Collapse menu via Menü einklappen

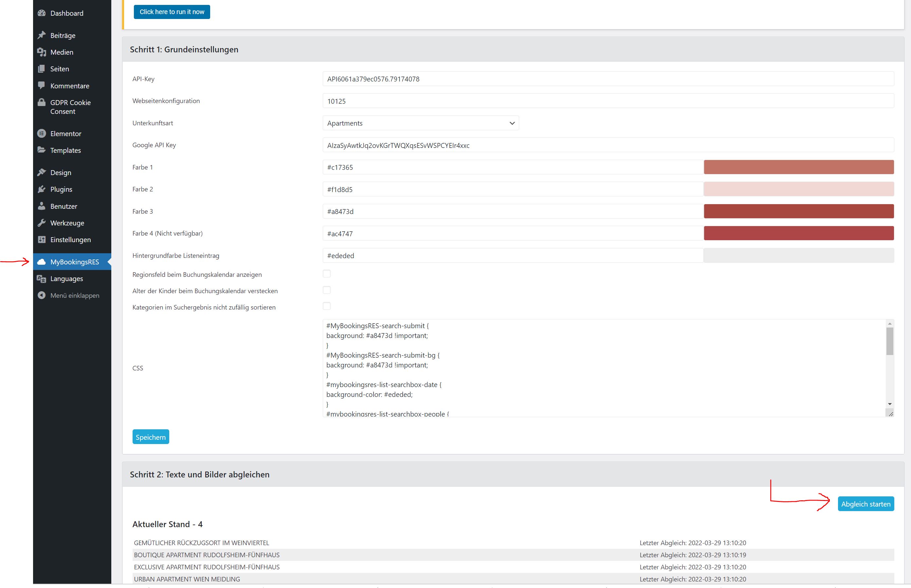pos(74,295)
